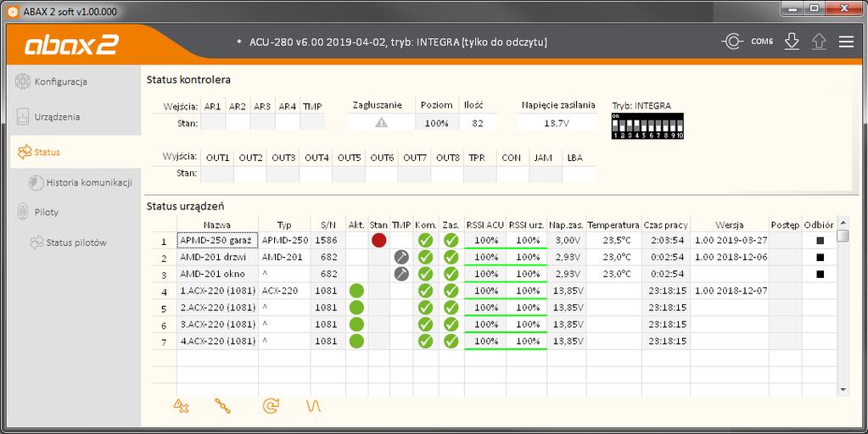This screenshot has width=868, height=434.
Task: Click the Konfiguracja sidebar icon
Action: click(22, 81)
